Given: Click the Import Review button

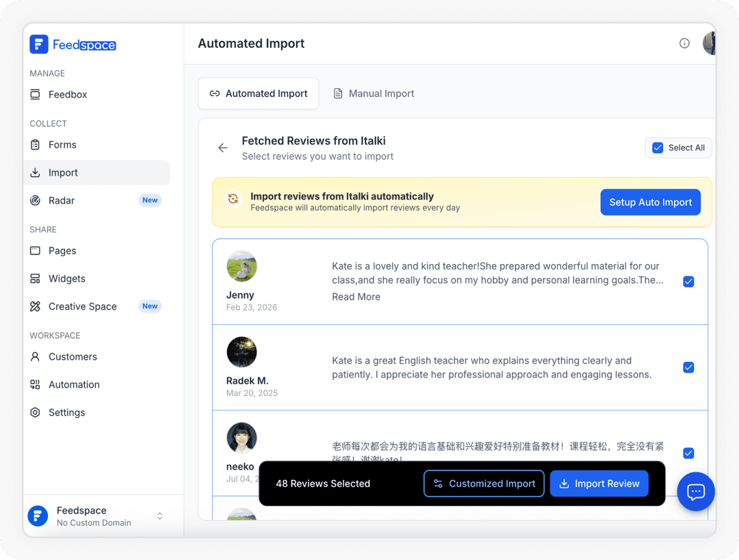Looking at the screenshot, I should tap(599, 483).
